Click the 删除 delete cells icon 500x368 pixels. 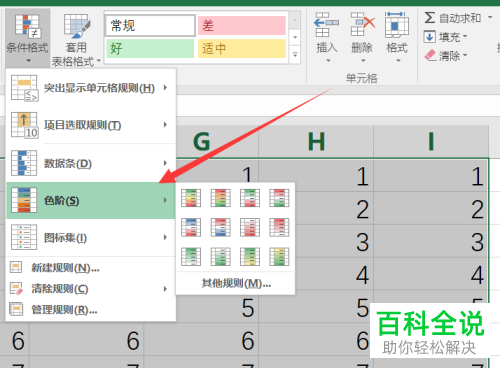(x=363, y=25)
